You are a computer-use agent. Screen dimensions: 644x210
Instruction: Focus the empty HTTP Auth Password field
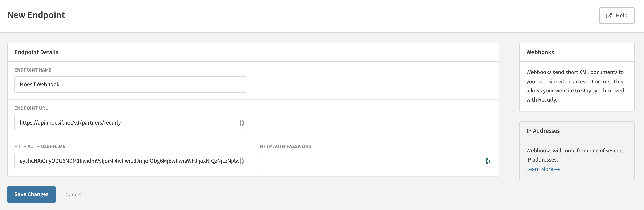coord(370,161)
